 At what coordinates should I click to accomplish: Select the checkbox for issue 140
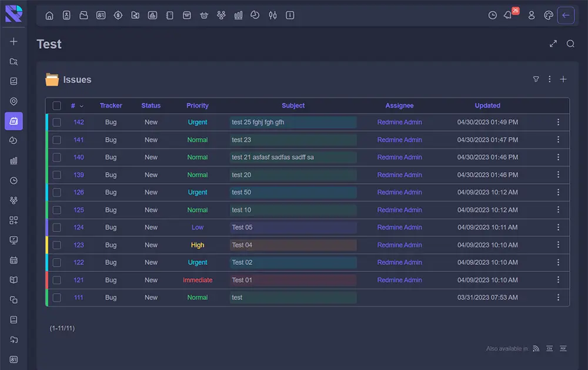click(x=56, y=157)
